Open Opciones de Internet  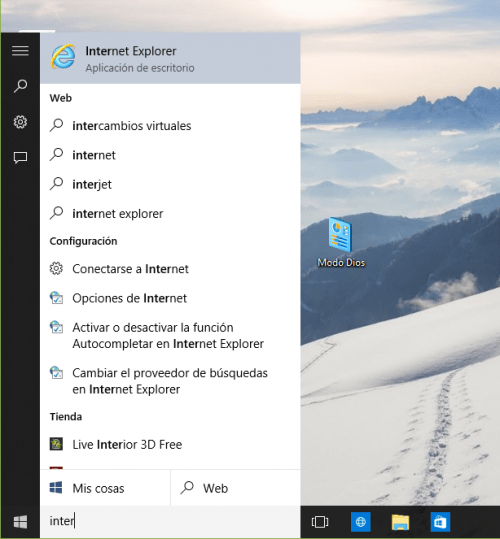170,298
